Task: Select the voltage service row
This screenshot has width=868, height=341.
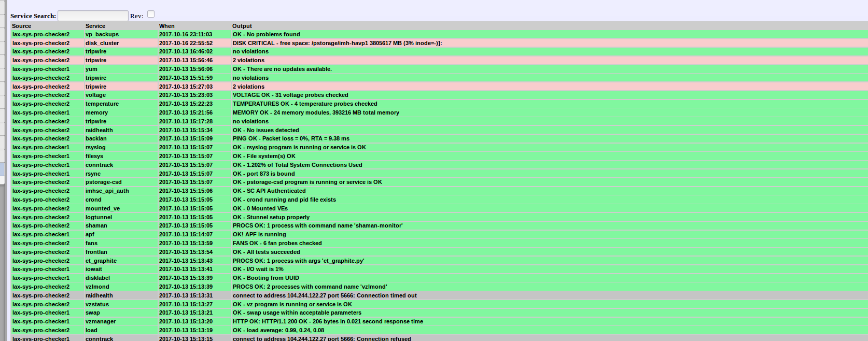Action: [x=95, y=95]
